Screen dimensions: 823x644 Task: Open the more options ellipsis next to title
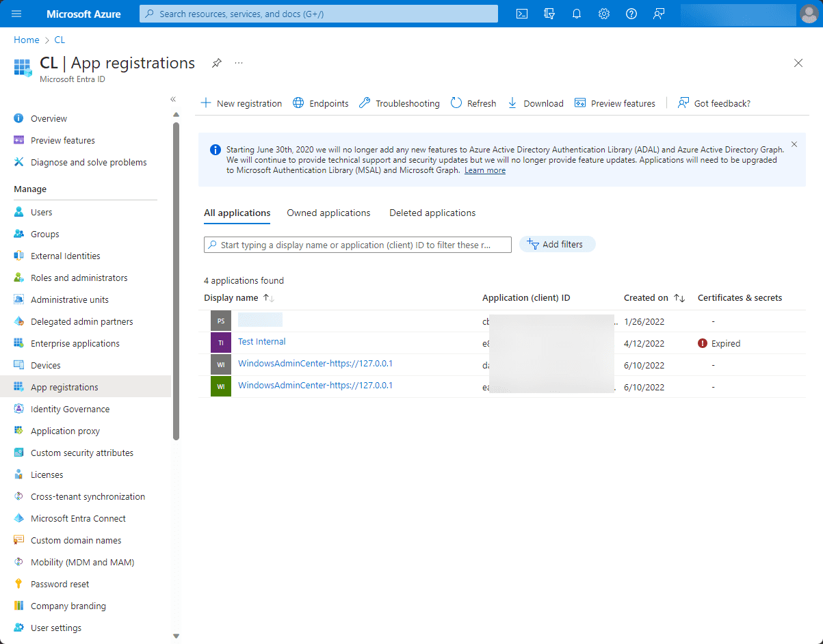coord(239,63)
